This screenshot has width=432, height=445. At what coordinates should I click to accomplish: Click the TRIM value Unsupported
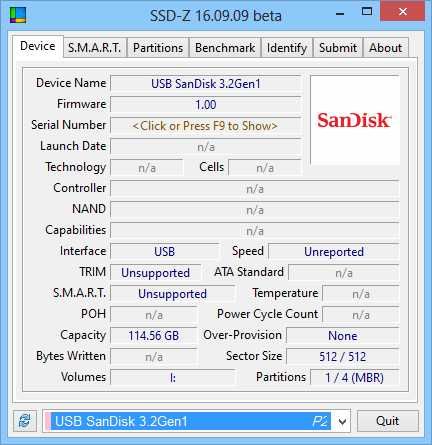click(156, 273)
